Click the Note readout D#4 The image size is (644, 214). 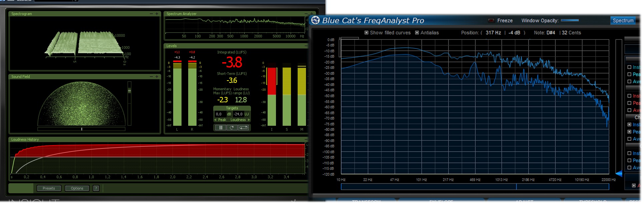pos(551,33)
